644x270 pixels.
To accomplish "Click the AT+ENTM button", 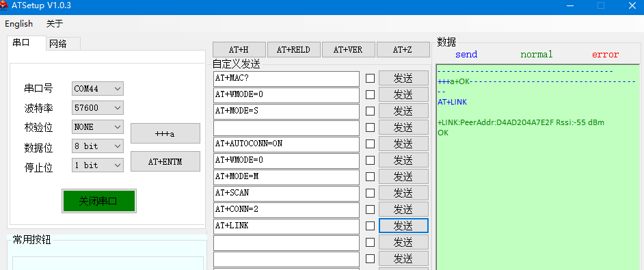I will 165,161.
